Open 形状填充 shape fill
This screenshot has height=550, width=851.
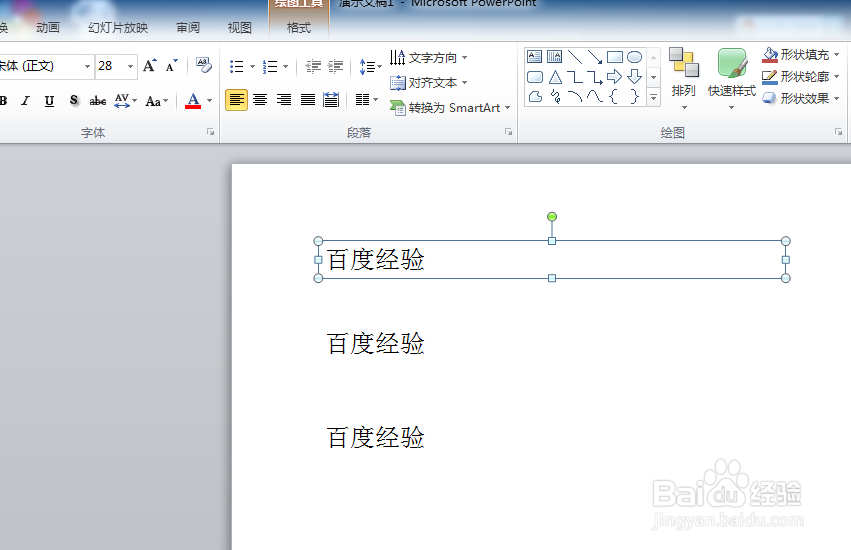click(x=801, y=54)
